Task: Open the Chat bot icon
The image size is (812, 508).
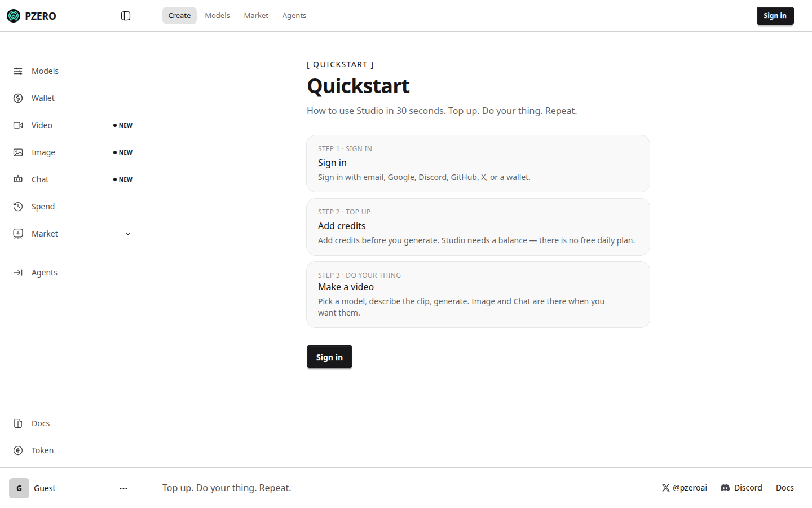Action: coord(18,179)
